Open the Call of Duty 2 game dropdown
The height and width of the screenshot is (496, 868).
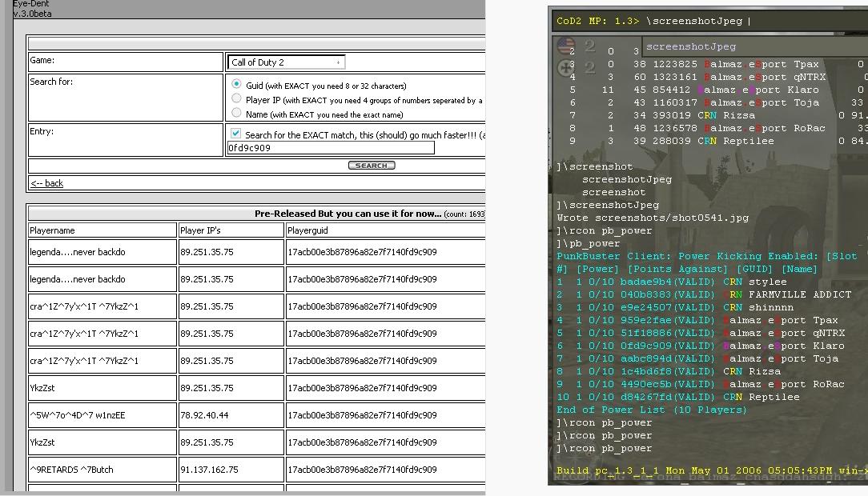[x=287, y=62]
